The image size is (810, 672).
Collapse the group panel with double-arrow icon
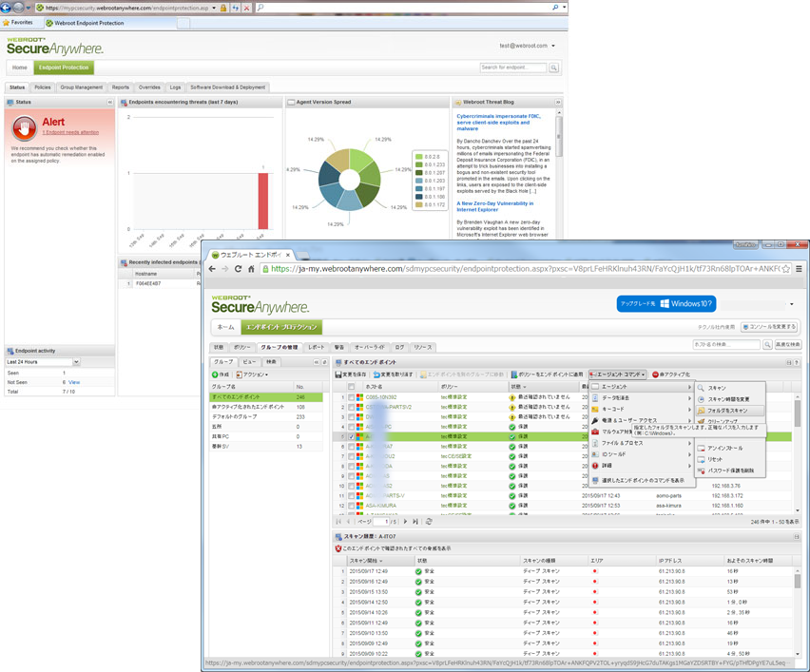(317, 362)
